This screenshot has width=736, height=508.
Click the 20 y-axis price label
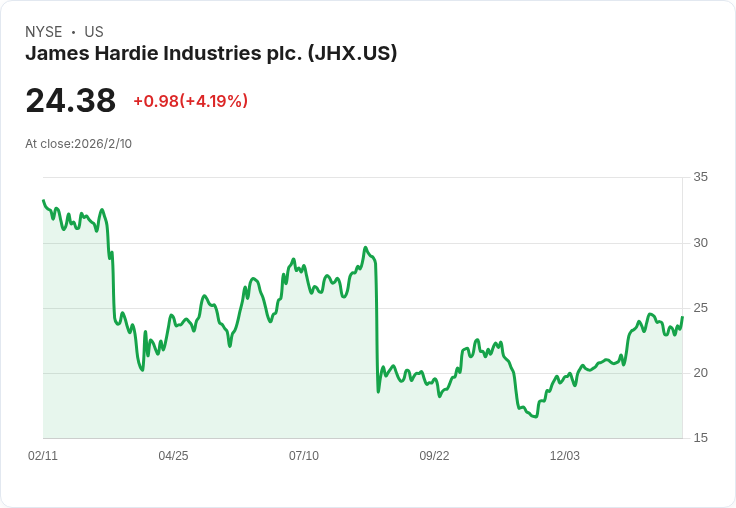pyautogui.click(x=700, y=373)
